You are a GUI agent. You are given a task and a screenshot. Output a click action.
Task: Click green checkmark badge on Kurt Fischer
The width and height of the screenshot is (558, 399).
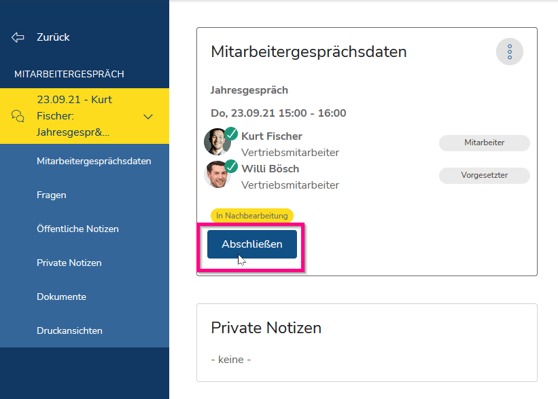[232, 134]
